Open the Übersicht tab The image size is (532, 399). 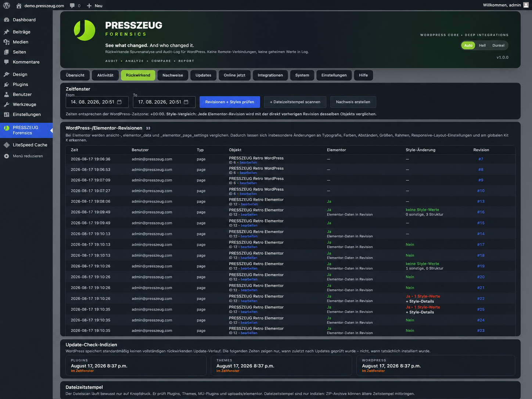[75, 75]
